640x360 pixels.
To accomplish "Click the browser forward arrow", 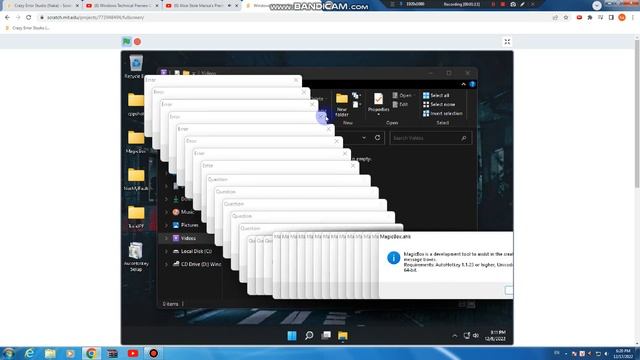I will click(x=18, y=18).
